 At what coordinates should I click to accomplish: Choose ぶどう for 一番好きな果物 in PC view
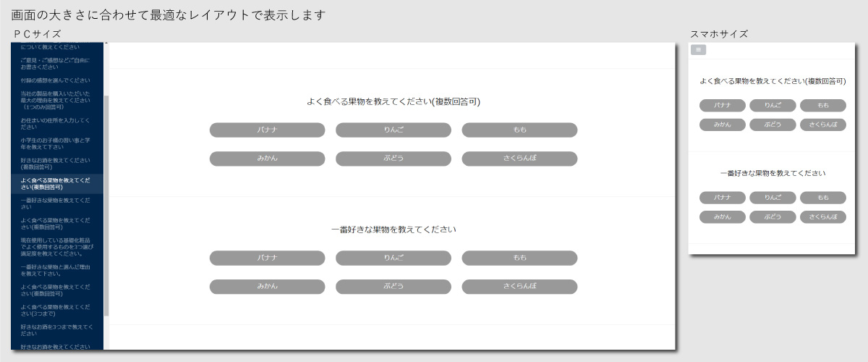(393, 287)
